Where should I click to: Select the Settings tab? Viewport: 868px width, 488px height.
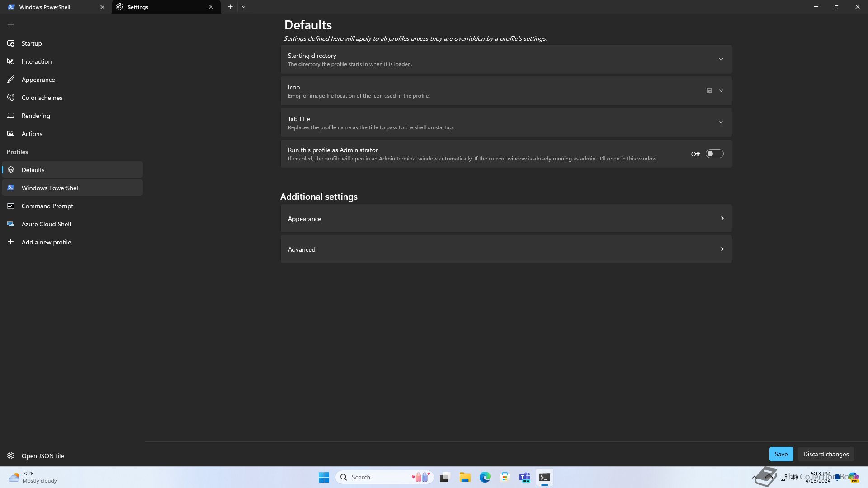166,7
